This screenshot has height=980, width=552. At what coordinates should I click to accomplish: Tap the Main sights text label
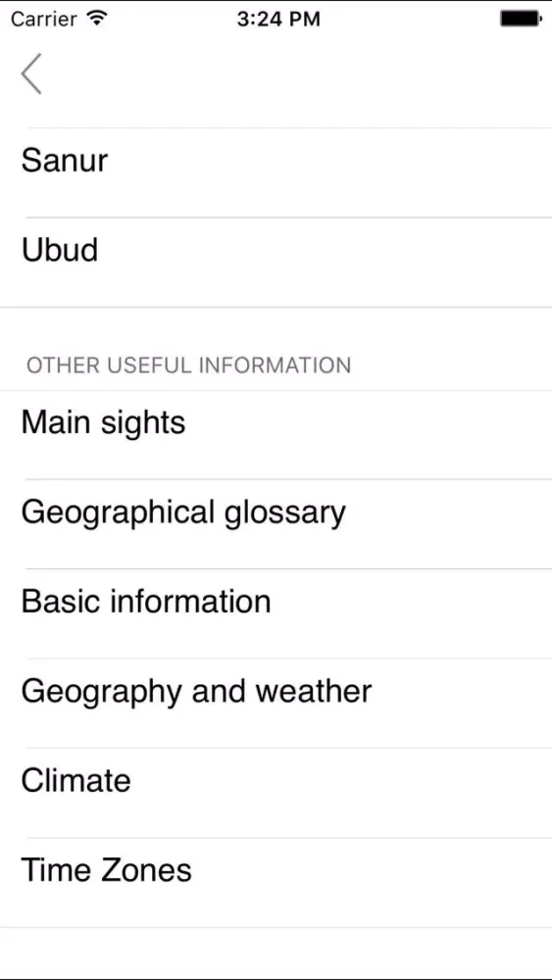pos(103,423)
